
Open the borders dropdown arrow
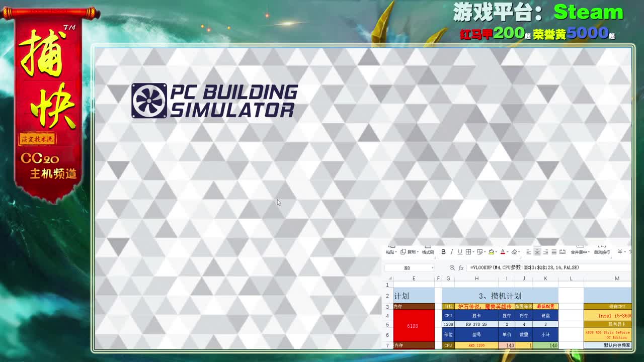tap(473, 252)
